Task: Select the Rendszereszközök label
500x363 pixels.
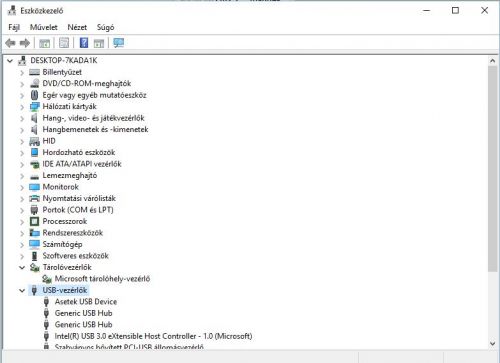Action: tap(73, 233)
